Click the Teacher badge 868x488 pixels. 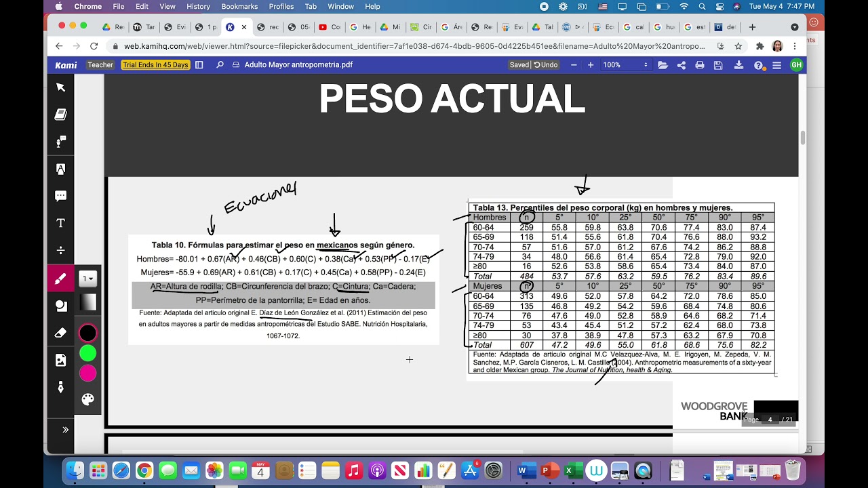click(x=100, y=65)
